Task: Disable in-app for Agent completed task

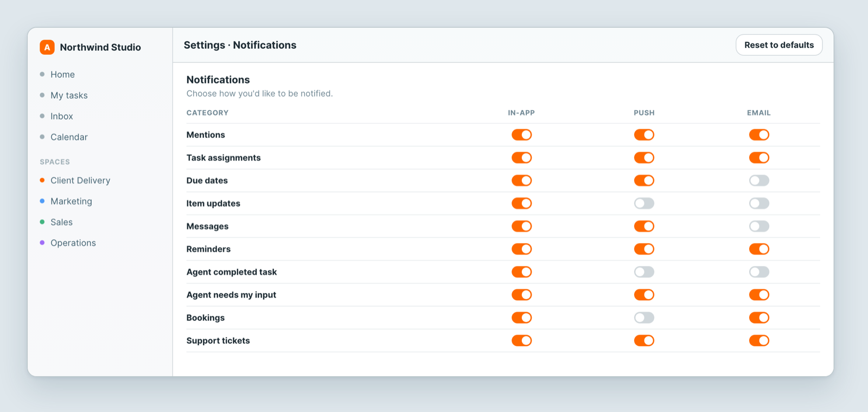Action: coord(522,272)
